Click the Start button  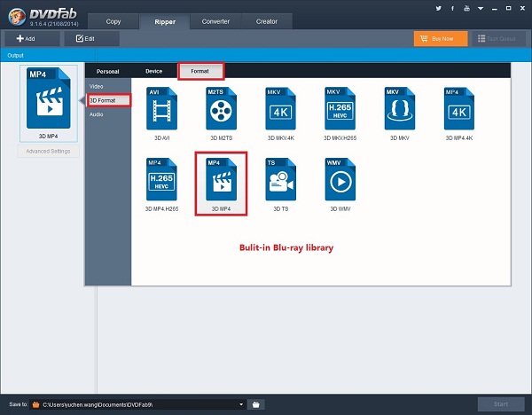pyautogui.click(x=501, y=404)
